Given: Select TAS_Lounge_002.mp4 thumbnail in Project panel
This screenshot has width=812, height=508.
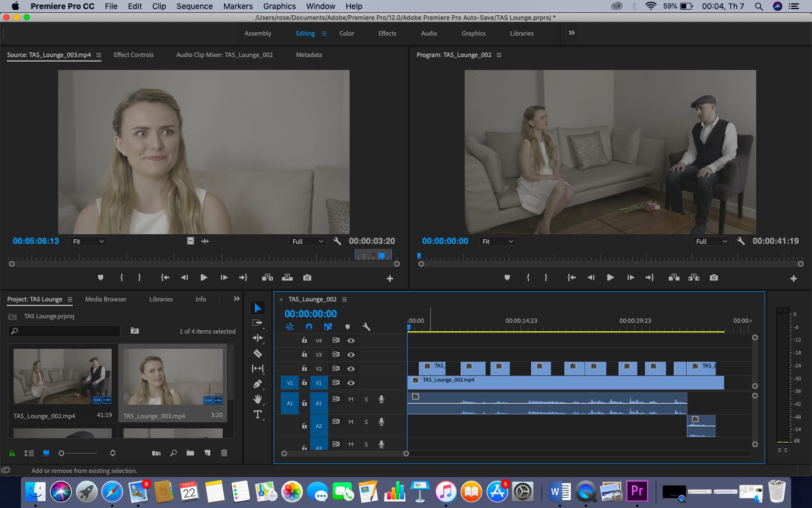Looking at the screenshot, I should pos(63,376).
